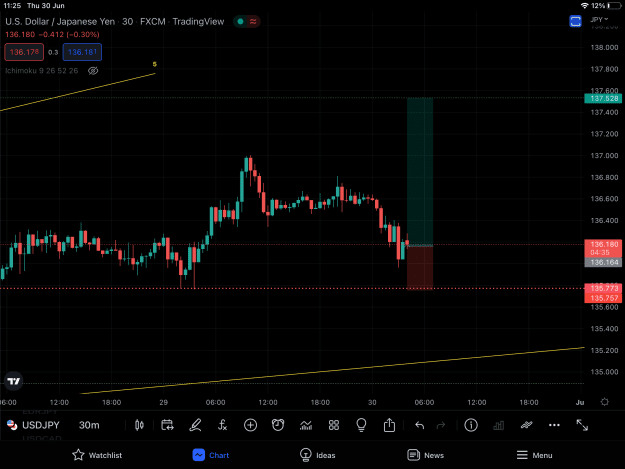The height and width of the screenshot is (469, 625).
Task: Open the News tab
Action: [425, 455]
